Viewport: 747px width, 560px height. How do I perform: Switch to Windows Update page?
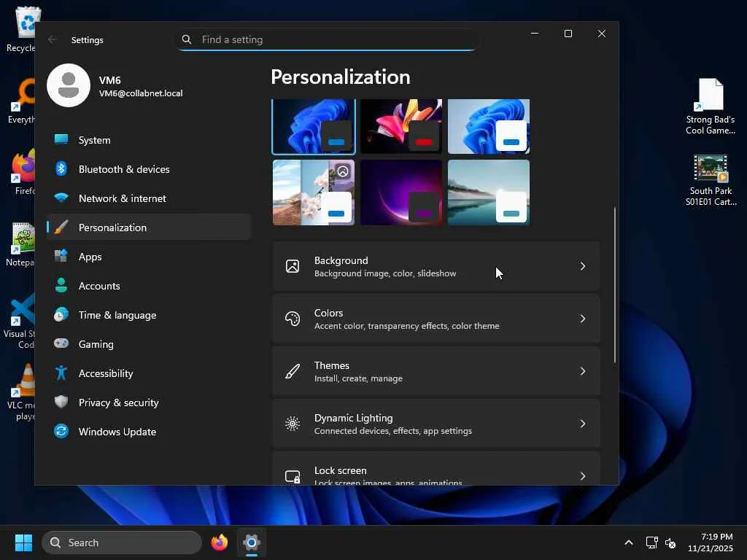[149, 432]
